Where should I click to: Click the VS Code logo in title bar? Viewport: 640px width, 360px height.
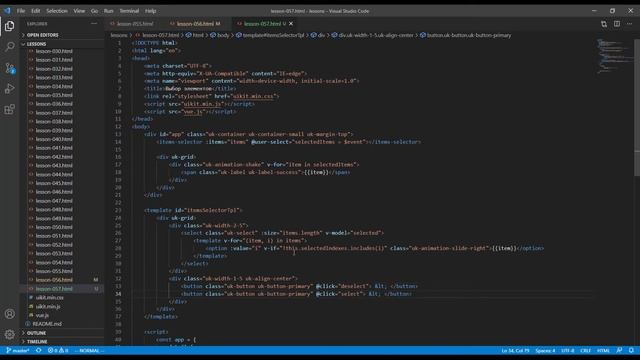click(7, 11)
